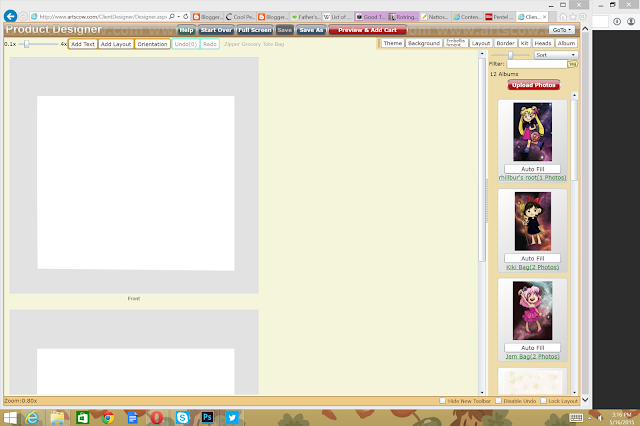Switch to the Heads tab
The height and width of the screenshot is (426, 640).
point(543,43)
